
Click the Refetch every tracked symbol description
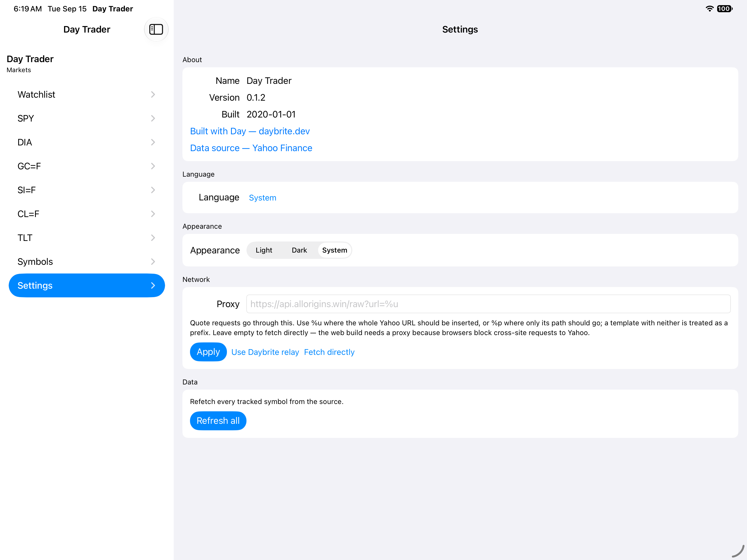[x=267, y=402]
